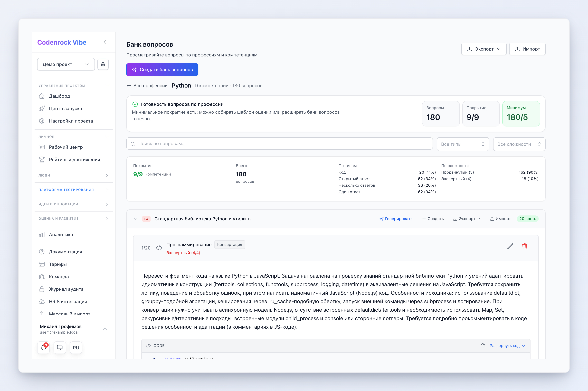
Task: Expand code with Развернуть код
Action: point(508,346)
